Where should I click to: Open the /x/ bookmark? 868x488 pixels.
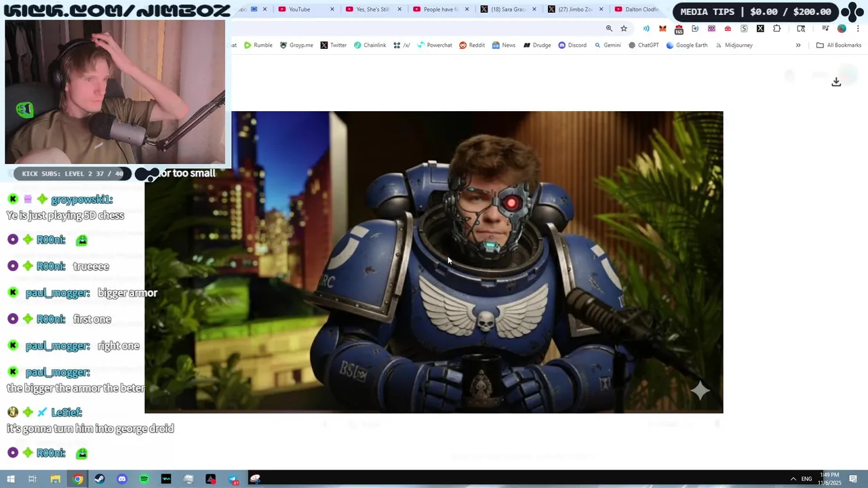[x=401, y=45]
